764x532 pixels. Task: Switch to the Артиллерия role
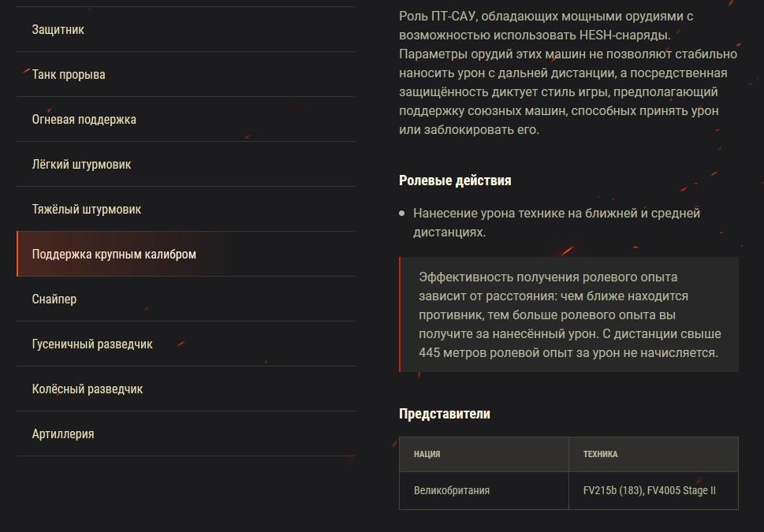point(63,434)
